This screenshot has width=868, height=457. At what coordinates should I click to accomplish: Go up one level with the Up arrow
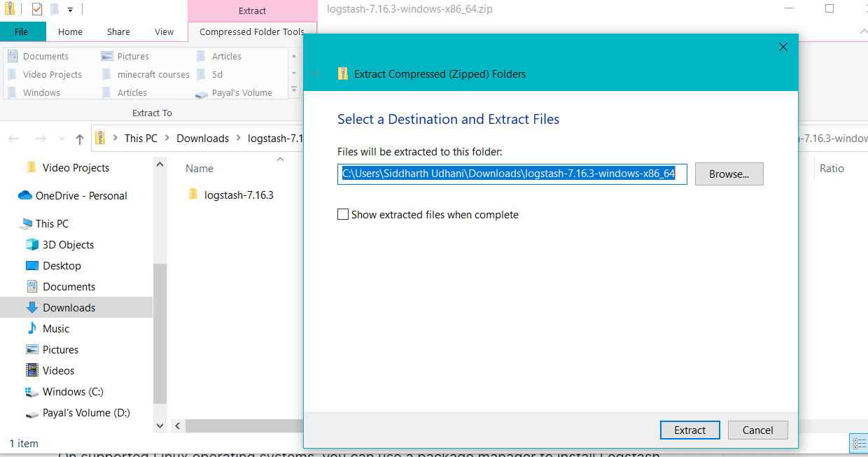coord(80,139)
